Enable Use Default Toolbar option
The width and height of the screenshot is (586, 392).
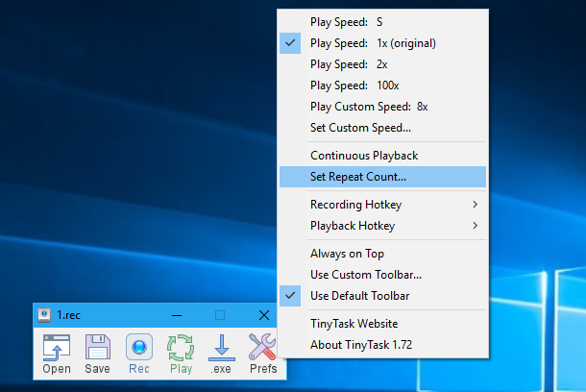382,296
